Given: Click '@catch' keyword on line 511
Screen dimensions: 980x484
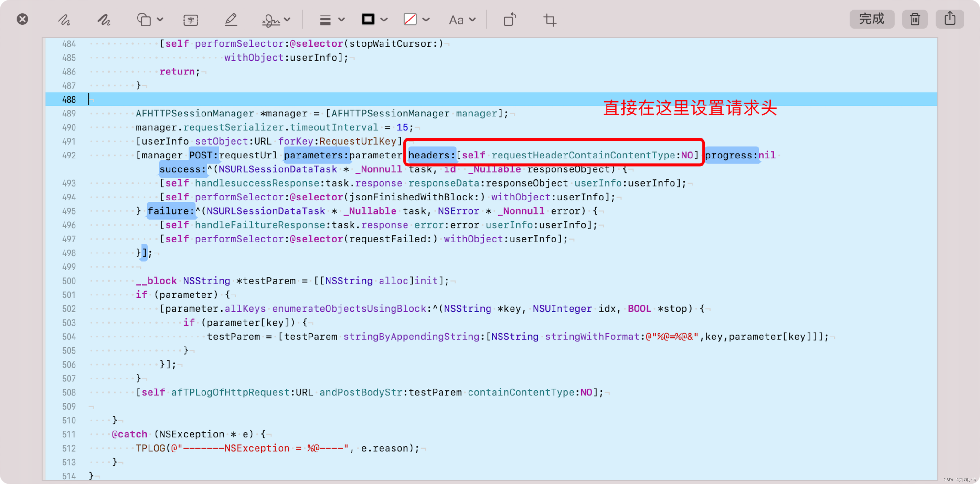Looking at the screenshot, I should [129, 434].
